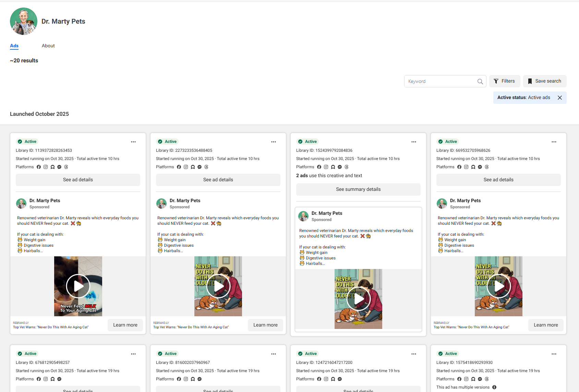This screenshot has width=579, height=392.
Task: Click the Dr. Marty Pets page title
Action: tap(63, 21)
